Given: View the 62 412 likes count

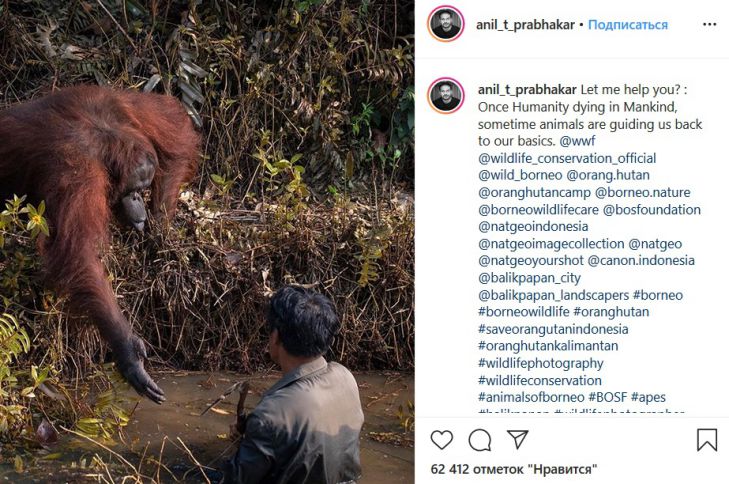Looking at the screenshot, I should 514,468.
